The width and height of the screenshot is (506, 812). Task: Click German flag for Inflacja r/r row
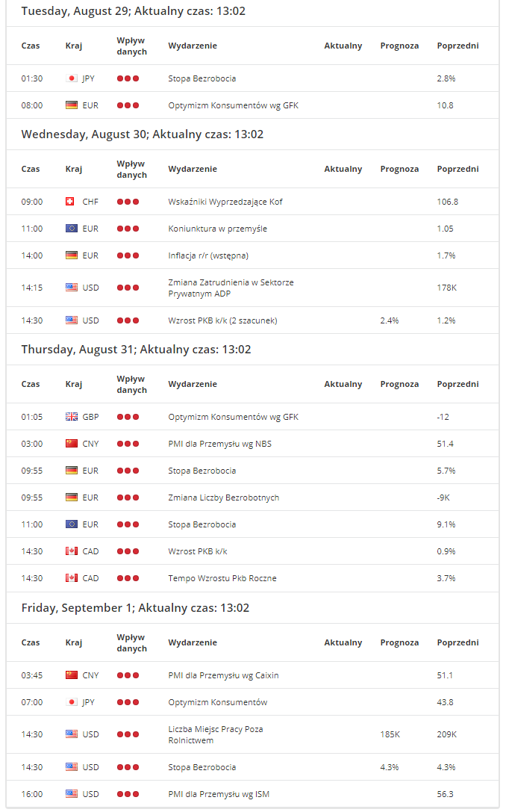point(72,255)
